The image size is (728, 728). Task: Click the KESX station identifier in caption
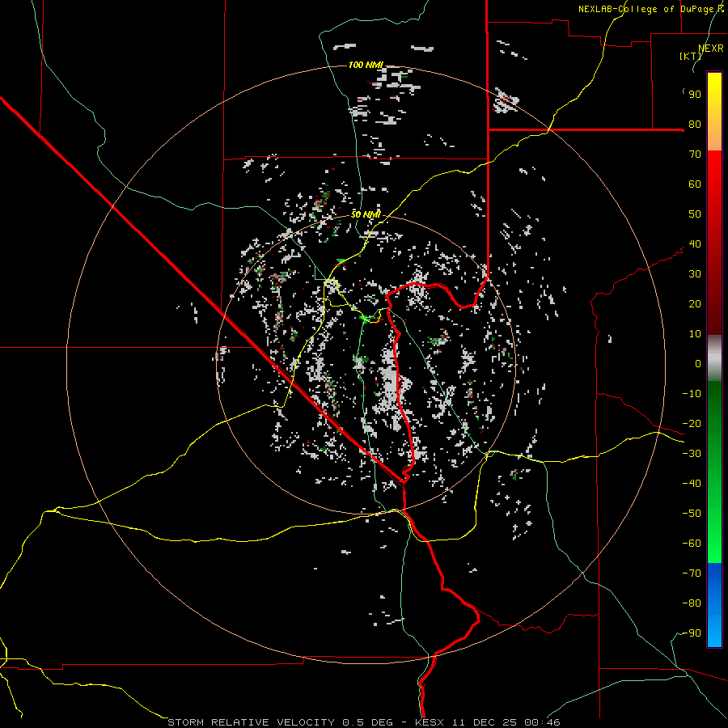click(x=430, y=722)
